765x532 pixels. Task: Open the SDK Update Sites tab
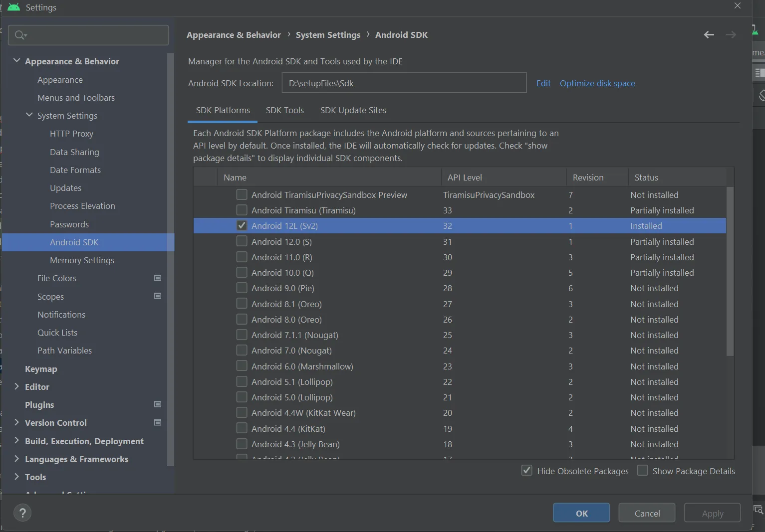point(353,110)
